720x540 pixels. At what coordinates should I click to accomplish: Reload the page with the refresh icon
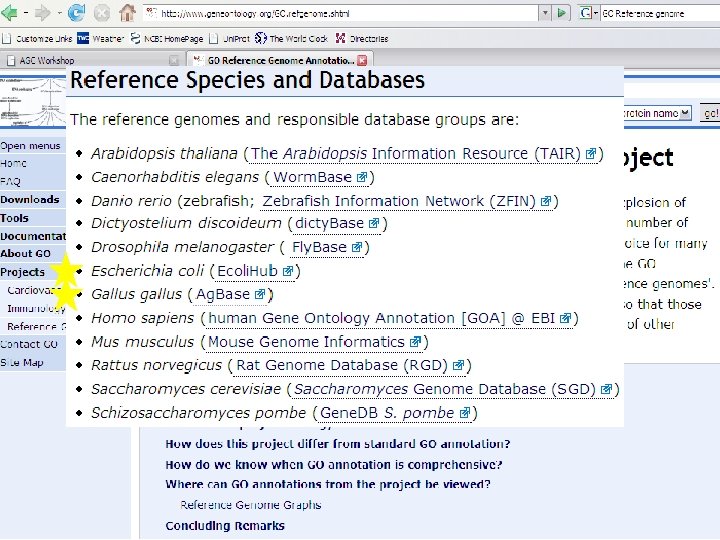click(76, 12)
